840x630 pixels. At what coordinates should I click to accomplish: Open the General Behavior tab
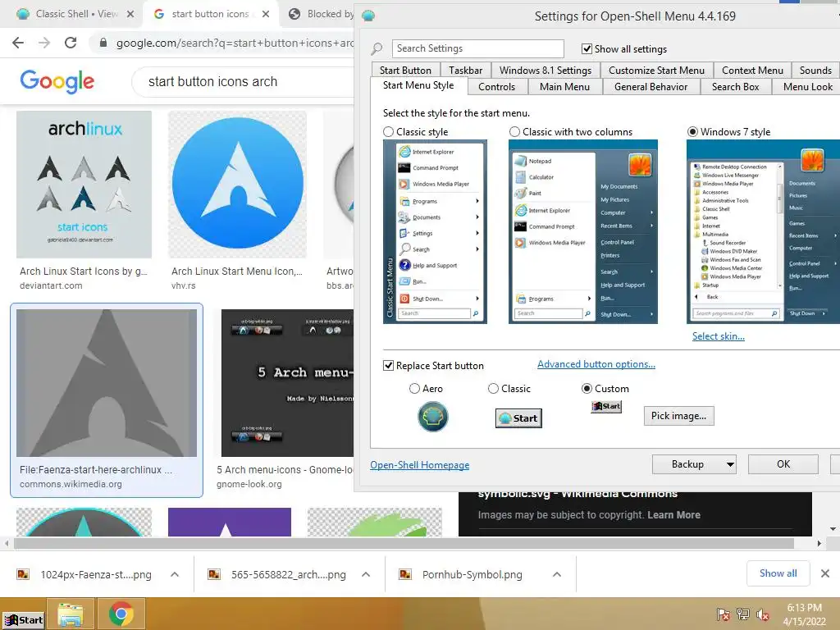click(x=651, y=87)
